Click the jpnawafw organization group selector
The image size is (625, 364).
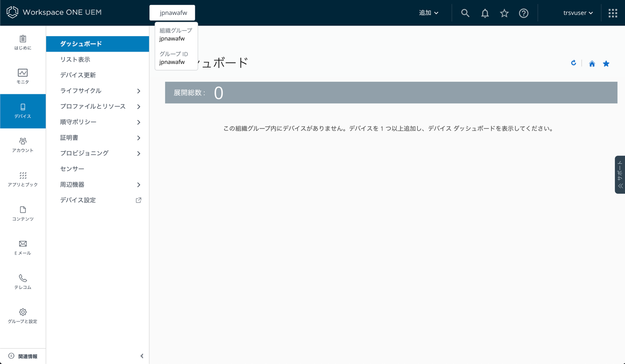tap(173, 13)
